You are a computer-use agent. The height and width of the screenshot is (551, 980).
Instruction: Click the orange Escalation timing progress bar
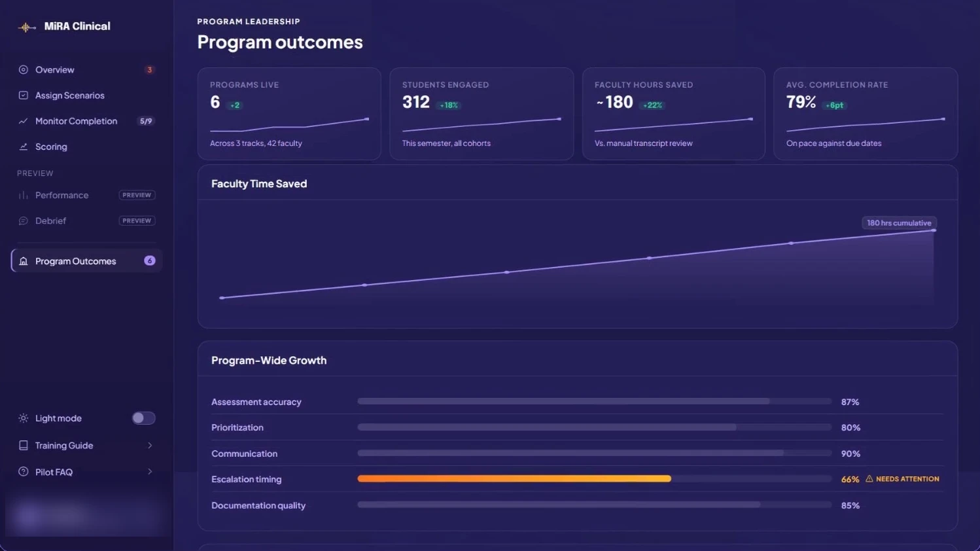coord(514,479)
